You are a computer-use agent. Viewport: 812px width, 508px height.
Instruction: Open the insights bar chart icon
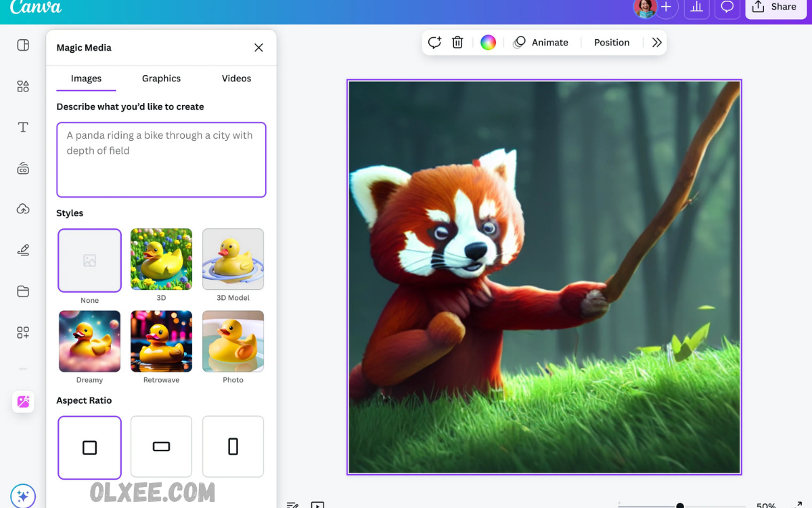click(x=696, y=7)
